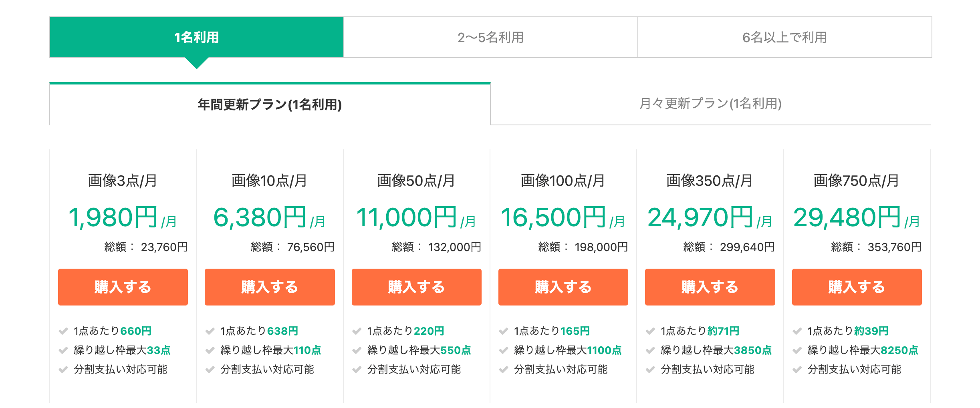Open the 6名以上で利用 tab

(x=784, y=37)
